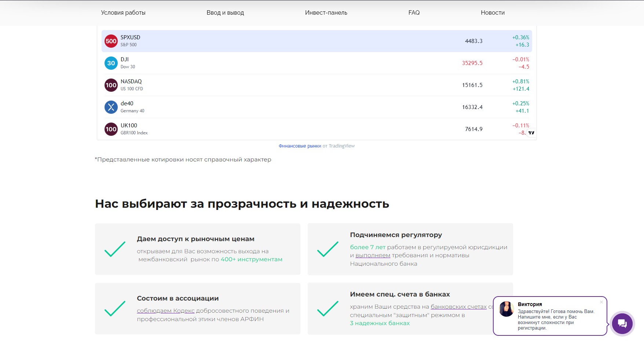Click the Germany 40 de40 icon
The width and height of the screenshot is (644, 349).
[111, 107]
